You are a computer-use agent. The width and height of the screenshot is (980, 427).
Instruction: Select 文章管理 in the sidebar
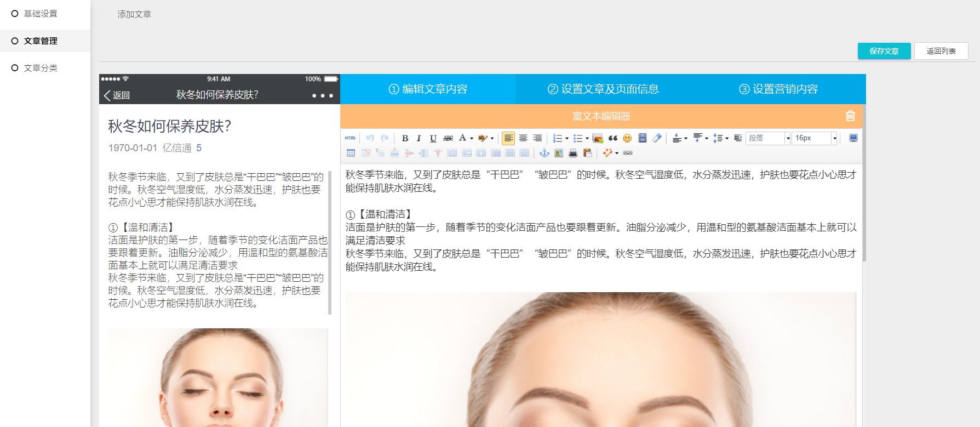coord(45,41)
